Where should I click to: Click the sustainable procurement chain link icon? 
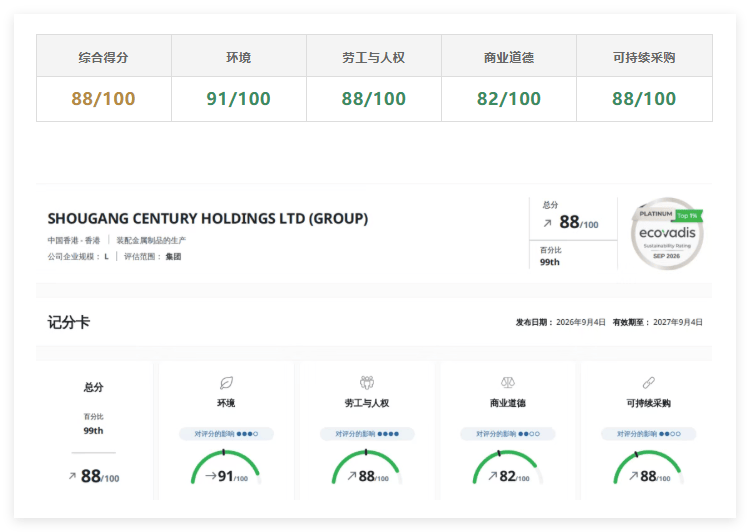click(x=649, y=383)
